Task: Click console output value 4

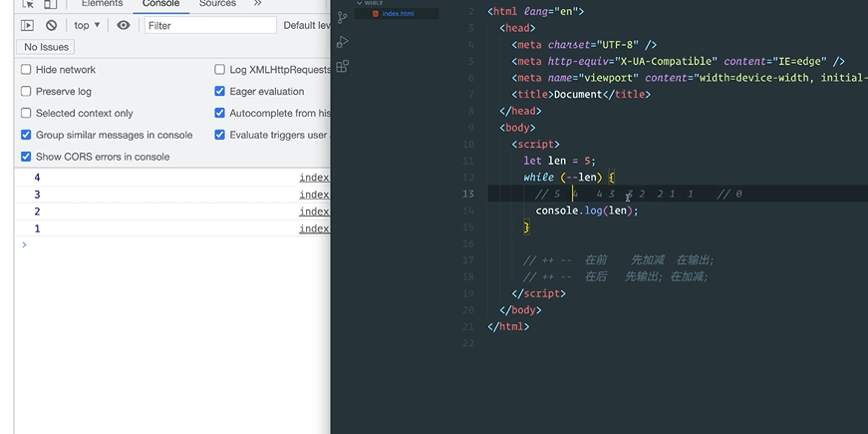Action: point(37,178)
